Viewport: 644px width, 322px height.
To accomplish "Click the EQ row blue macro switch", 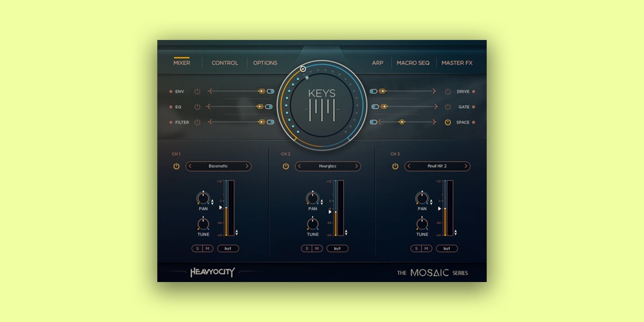I will [269, 106].
